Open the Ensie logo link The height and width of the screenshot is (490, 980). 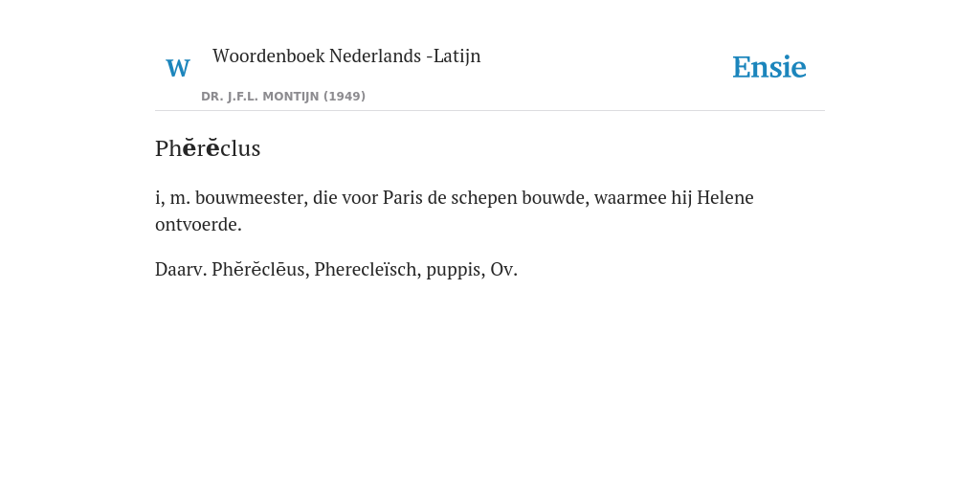pyautogui.click(x=768, y=67)
